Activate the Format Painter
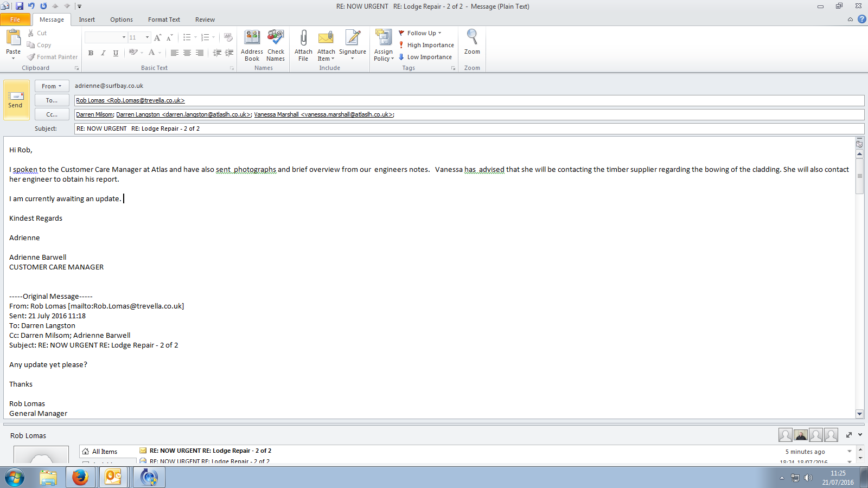The width and height of the screenshot is (868, 488). tap(53, 57)
